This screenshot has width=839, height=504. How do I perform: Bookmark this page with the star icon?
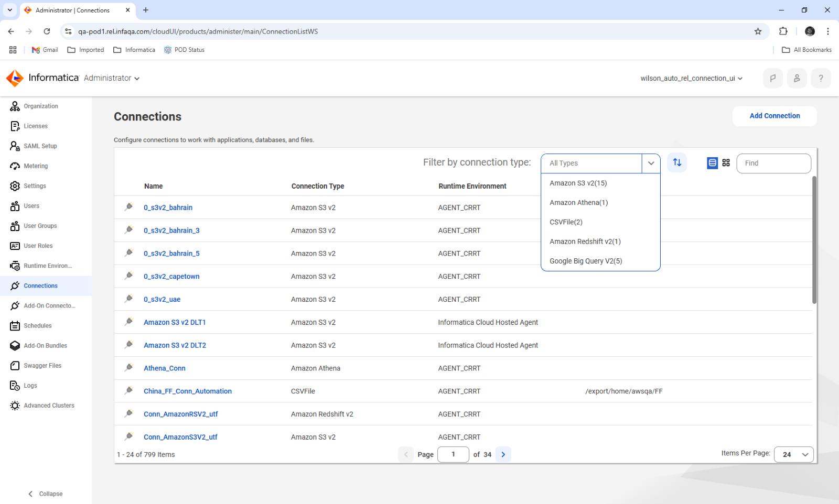[758, 31]
